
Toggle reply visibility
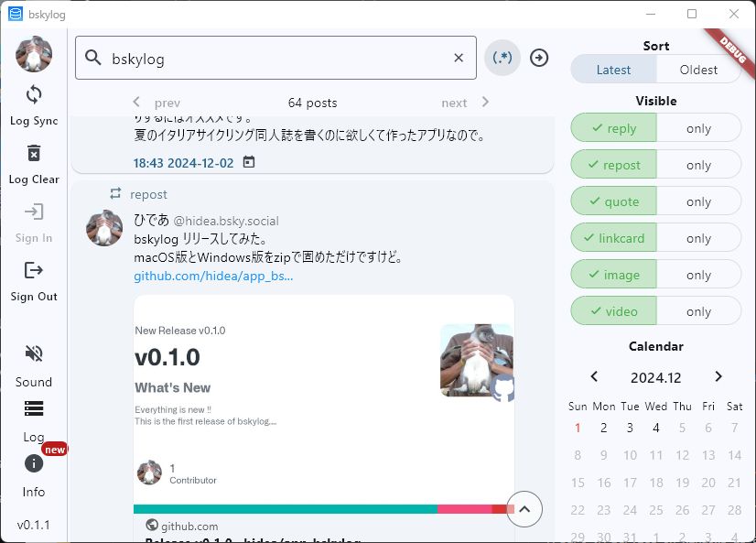[x=614, y=128]
